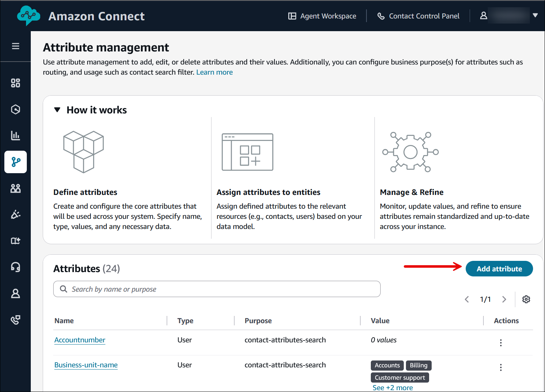Click the Accountnumber attribute link
545x392 pixels.
(x=80, y=340)
